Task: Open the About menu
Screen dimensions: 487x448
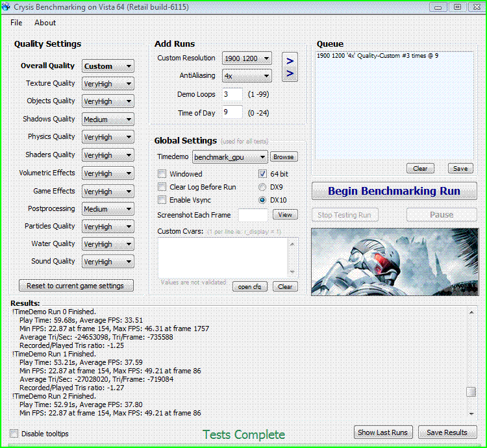Action: tap(45, 23)
